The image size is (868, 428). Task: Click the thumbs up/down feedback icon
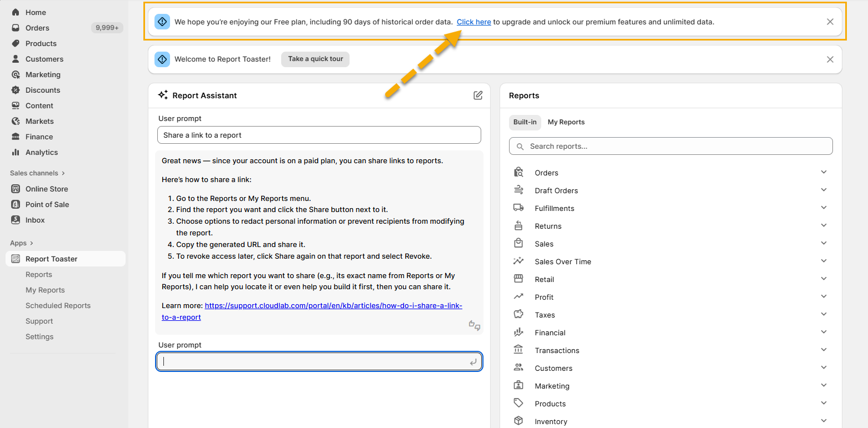pyautogui.click(x=474, y=325)
